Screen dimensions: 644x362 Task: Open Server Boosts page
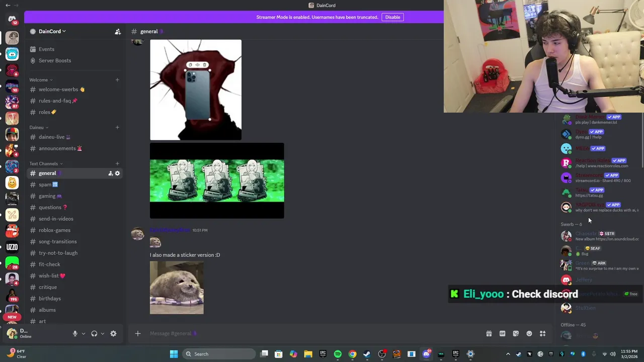point(55,61)
